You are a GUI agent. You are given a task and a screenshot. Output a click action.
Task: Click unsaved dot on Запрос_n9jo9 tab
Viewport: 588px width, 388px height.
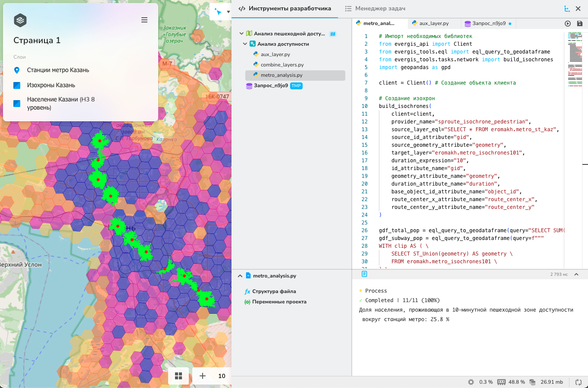[x=510, y=24]
